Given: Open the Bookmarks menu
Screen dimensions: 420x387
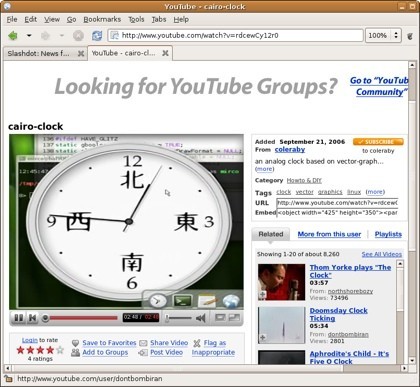Looking at the screenshot, I should [102, 19].
